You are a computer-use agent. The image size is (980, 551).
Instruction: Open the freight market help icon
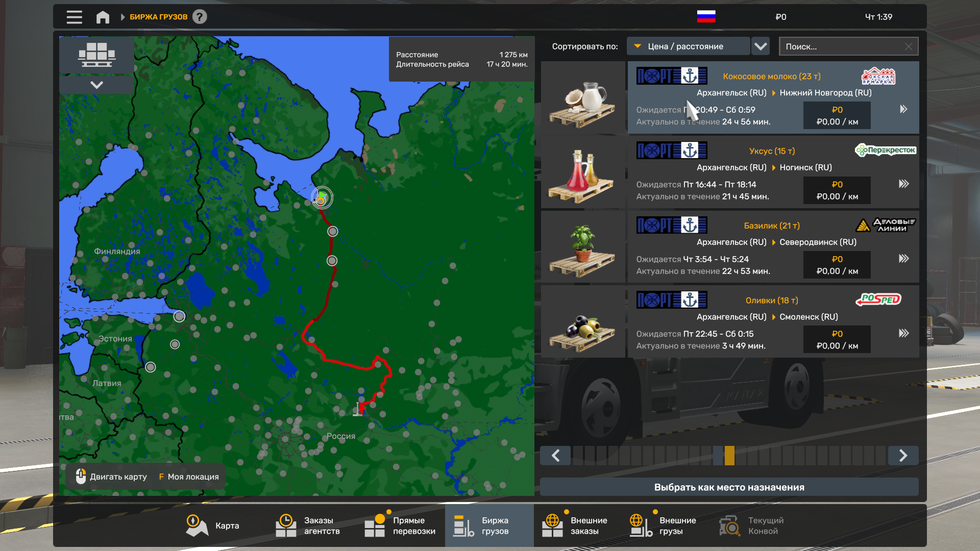pos(200,17)
